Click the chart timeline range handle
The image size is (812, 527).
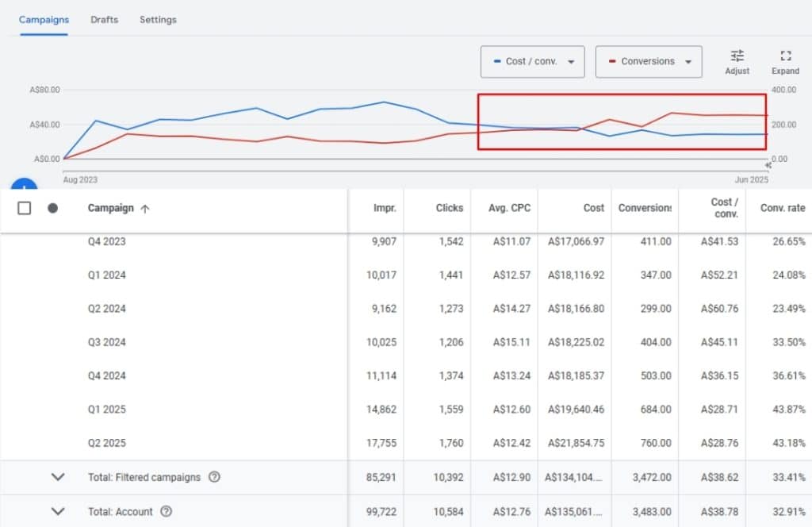[x=768, y=165]
